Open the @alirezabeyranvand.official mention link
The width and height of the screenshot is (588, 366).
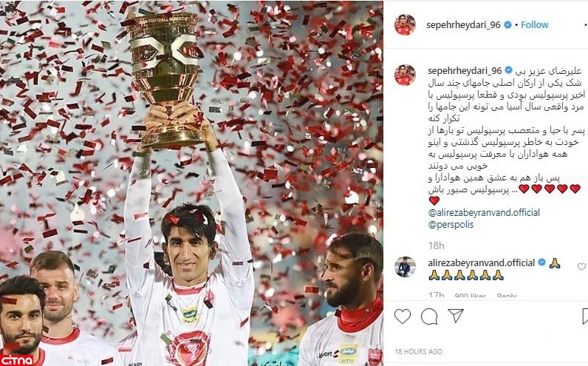point(484,212)
